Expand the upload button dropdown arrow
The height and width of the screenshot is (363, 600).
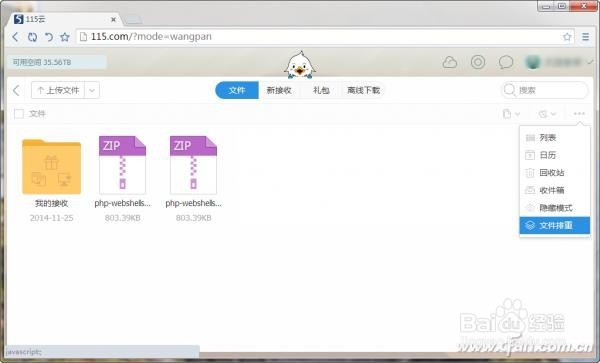pyautogui.click(x=92, y=91)
